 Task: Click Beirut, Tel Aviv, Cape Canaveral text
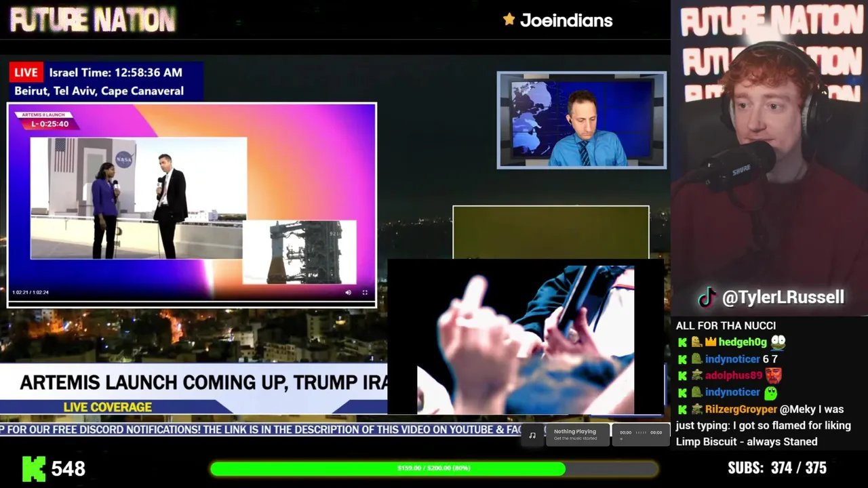point(99,91)
